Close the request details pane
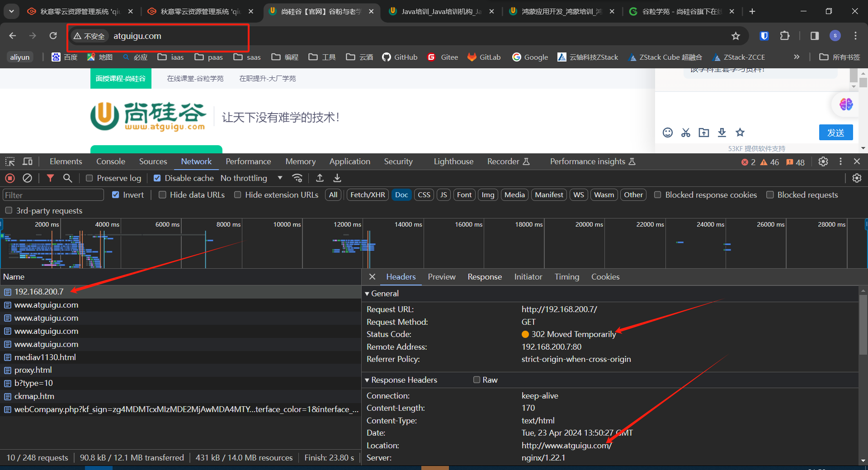This screenshot has height=470, width=868. 372,276
